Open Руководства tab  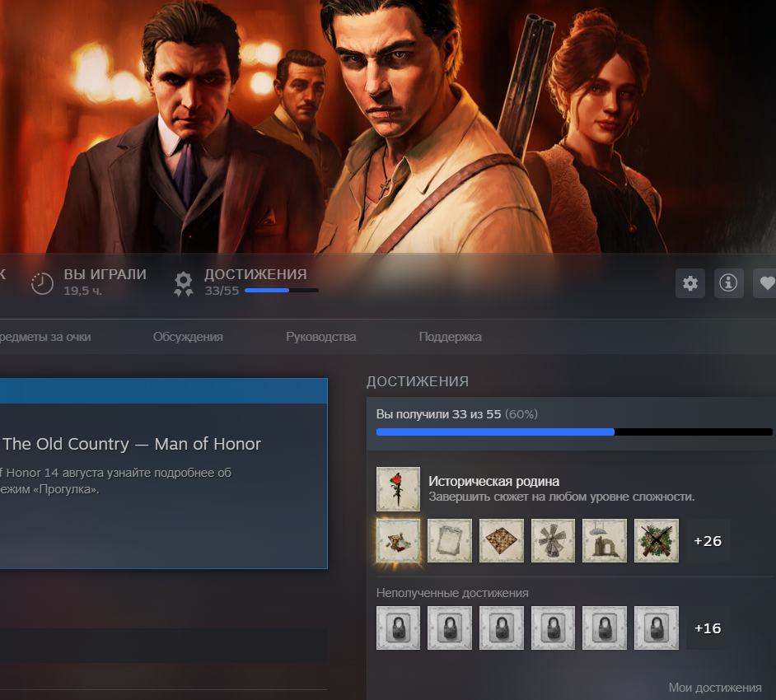pos(320,337)
